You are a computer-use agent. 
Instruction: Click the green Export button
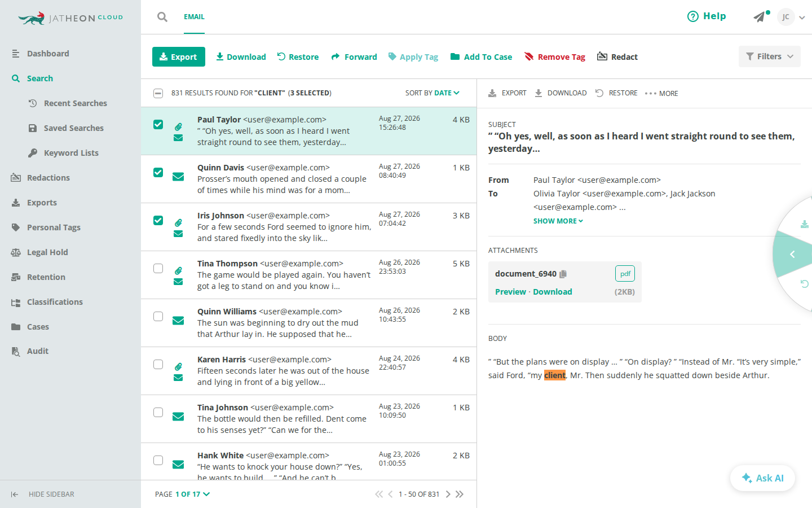(x=179, y=56)
